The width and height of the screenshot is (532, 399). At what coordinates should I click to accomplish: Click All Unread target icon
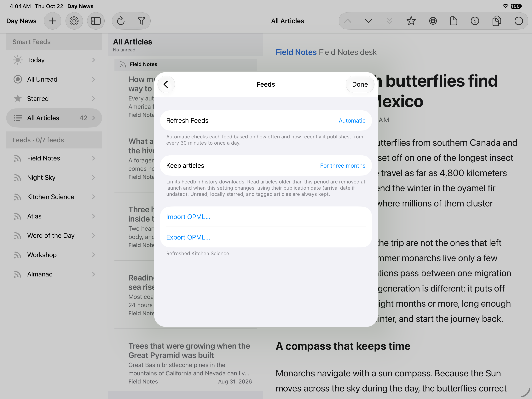coord(18,79)
